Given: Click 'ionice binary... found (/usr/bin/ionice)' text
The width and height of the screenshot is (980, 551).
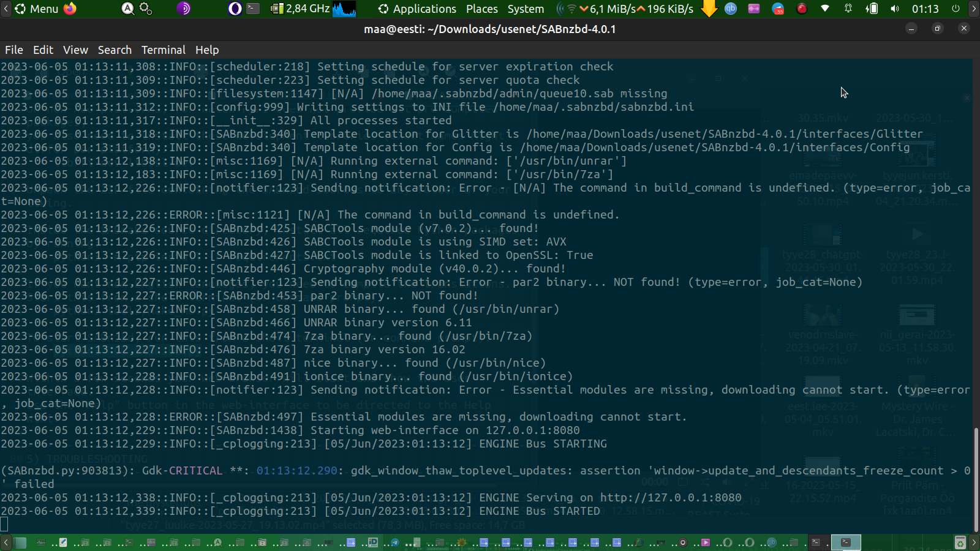Looking at the screenshot, I should point(439,377).
